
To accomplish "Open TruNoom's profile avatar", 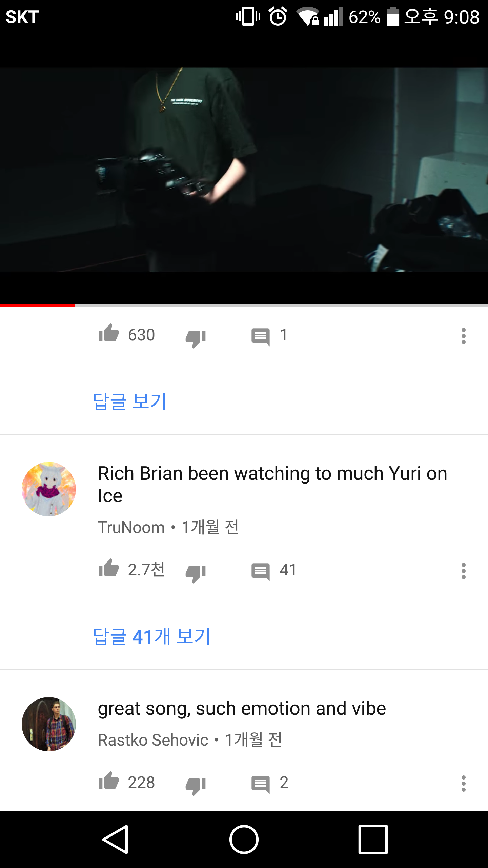I will coord(49,489).
